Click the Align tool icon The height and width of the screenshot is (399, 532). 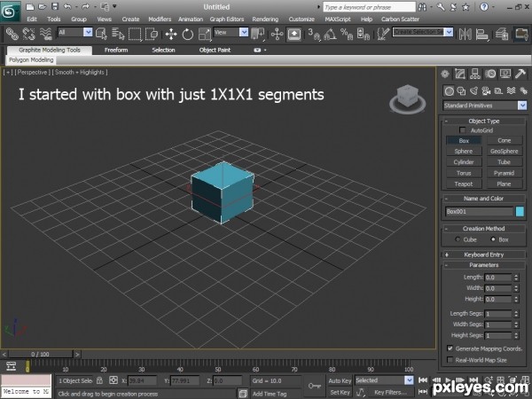(481, 34)
